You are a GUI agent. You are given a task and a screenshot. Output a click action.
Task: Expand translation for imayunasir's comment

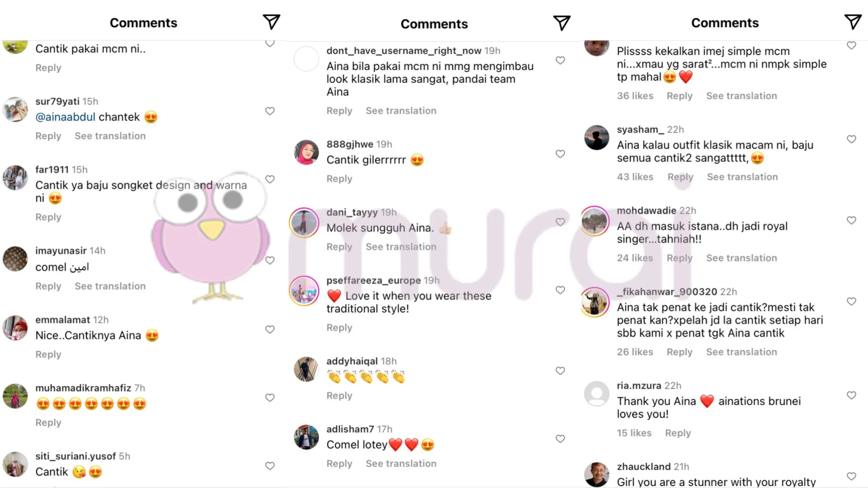(x=110, y=286)
